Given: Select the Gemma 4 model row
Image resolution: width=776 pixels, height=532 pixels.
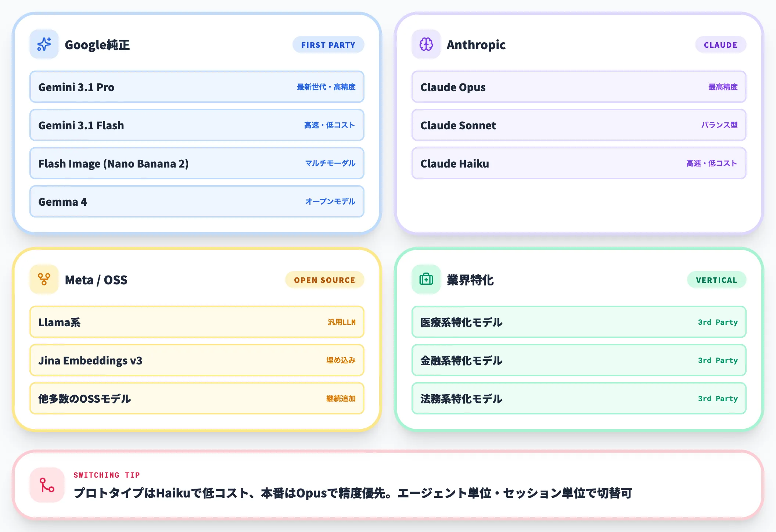Looking at the screenshot, I should tap(197, 202).
